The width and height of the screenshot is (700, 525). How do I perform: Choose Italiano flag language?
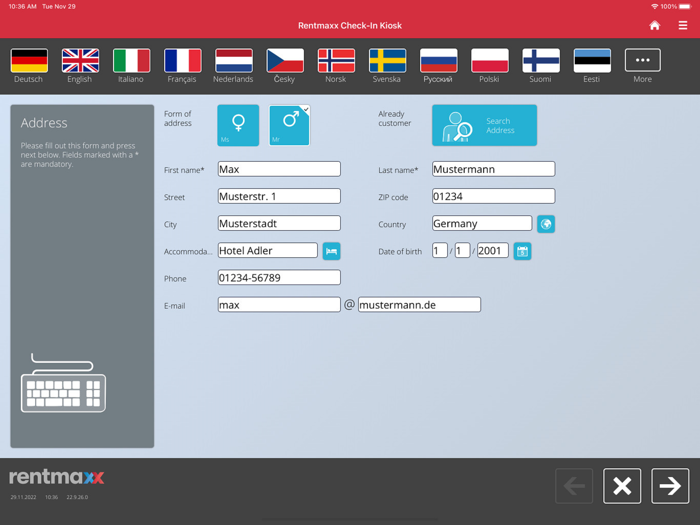click(x=131, y=61)
